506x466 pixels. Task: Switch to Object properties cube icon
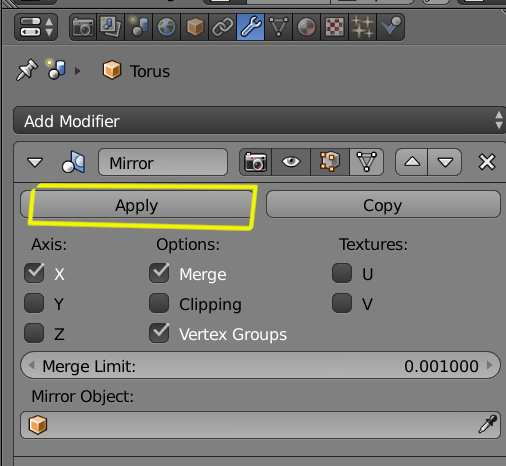coord(195,27)
